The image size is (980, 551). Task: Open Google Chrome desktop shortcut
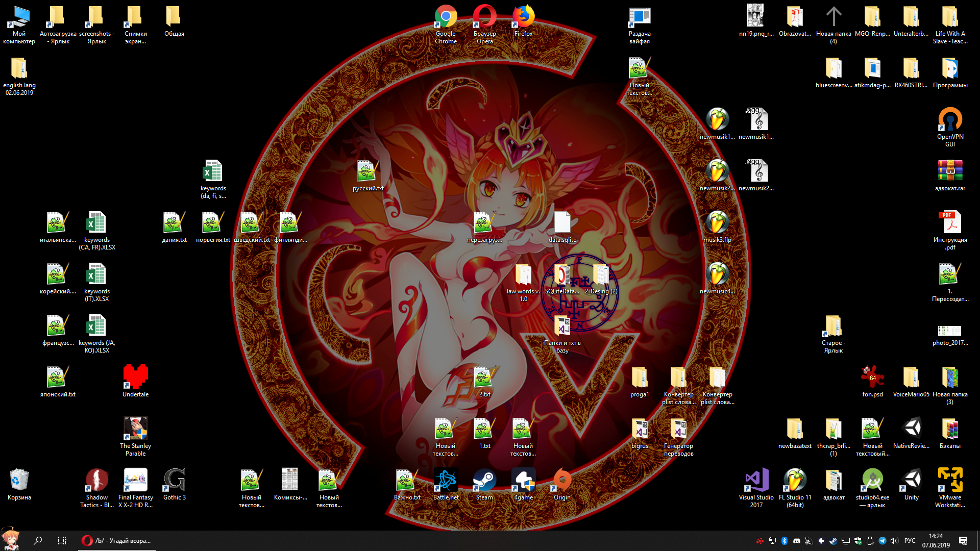click(446, 17)
